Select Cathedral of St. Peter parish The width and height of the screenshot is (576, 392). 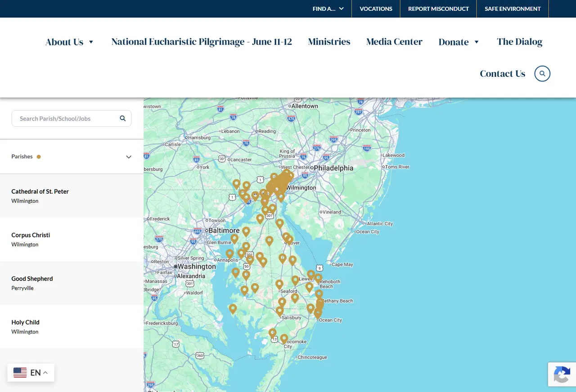72,196
